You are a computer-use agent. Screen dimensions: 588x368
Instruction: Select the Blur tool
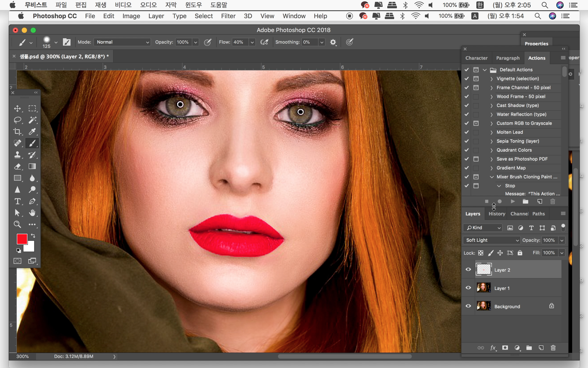[x=32, y=178]
